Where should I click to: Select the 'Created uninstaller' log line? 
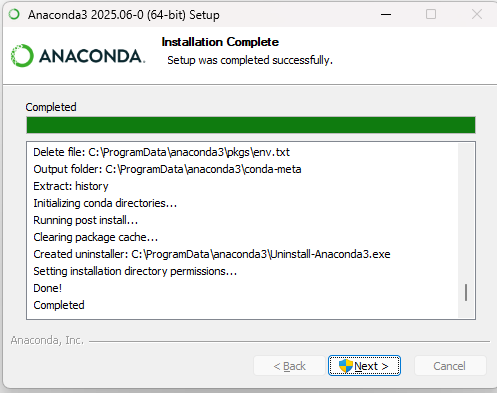[212, 254]
